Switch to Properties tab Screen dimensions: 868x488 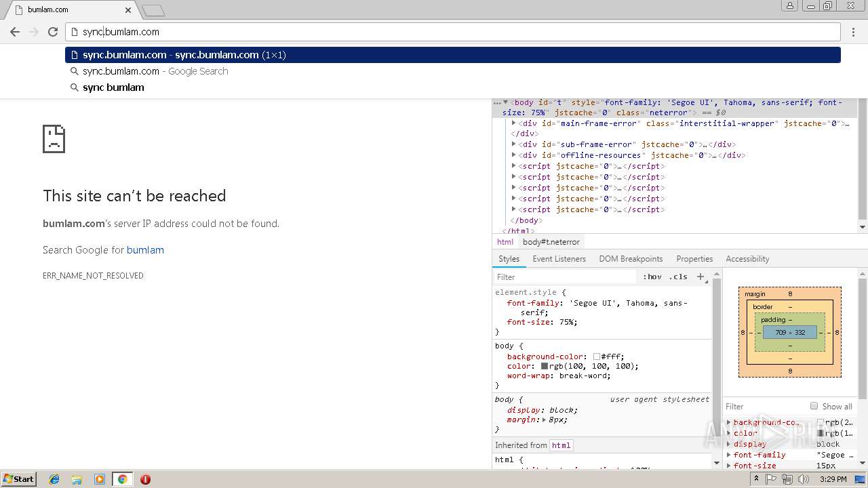click(694, 259)
